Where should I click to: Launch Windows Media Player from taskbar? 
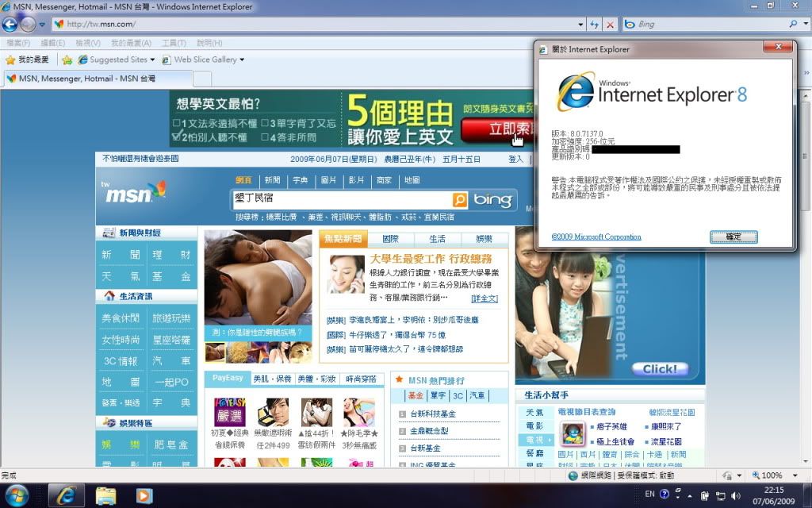(x=144, y=495)
